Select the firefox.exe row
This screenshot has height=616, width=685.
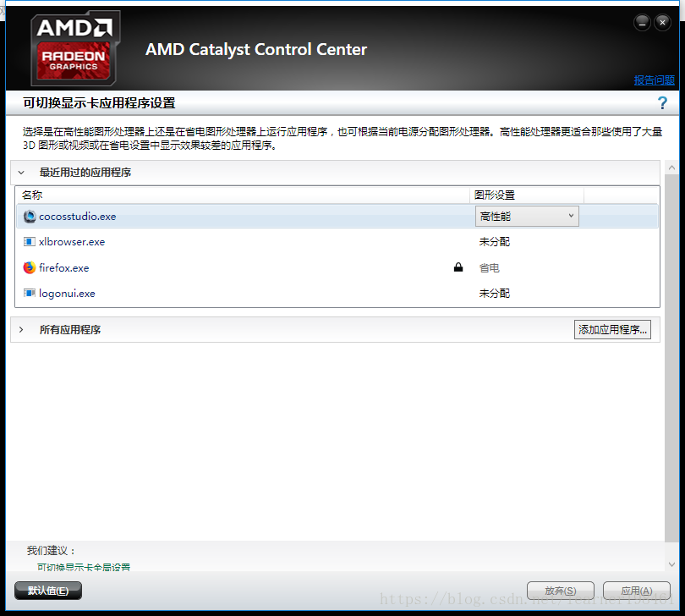[x=337, y=267]
